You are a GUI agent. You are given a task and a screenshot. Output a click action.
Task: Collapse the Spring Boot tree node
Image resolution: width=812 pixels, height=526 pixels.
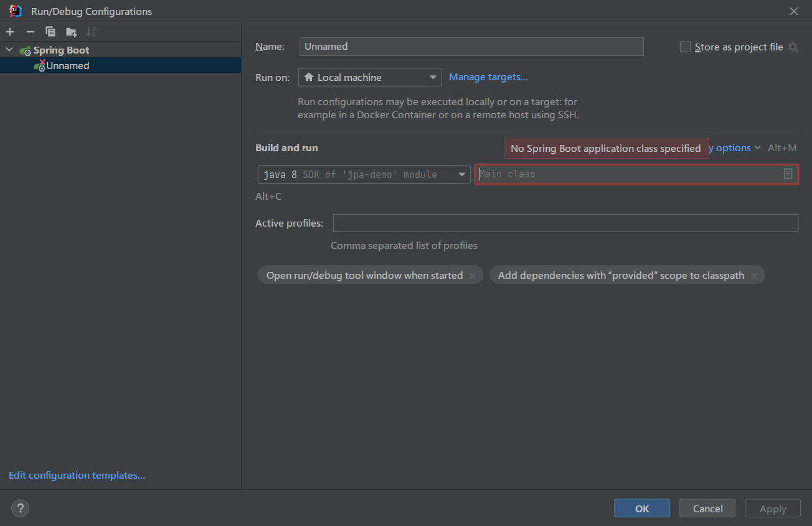[9, 50]
